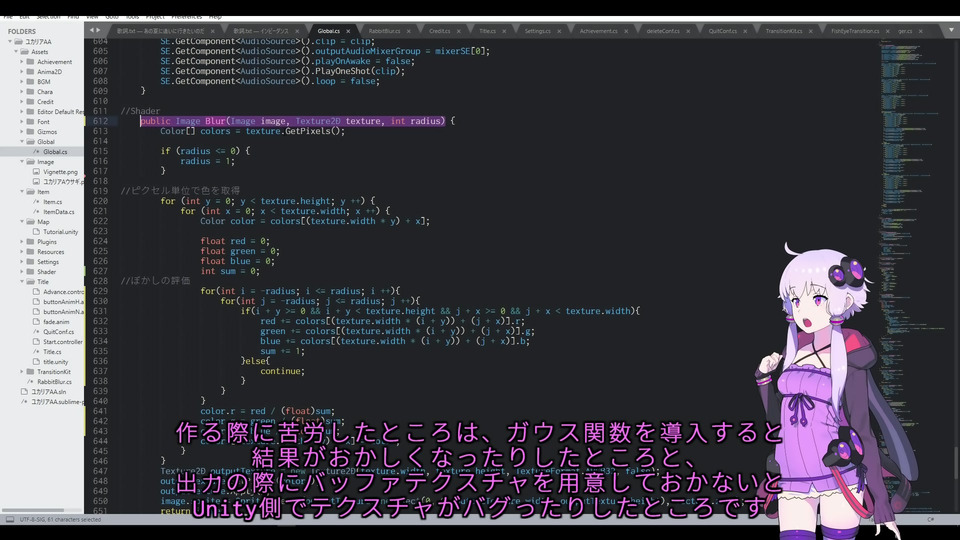Open the FishEyeTransition.cs tab
This screenshot has height=540, width=960.
(x=855, y=31)
